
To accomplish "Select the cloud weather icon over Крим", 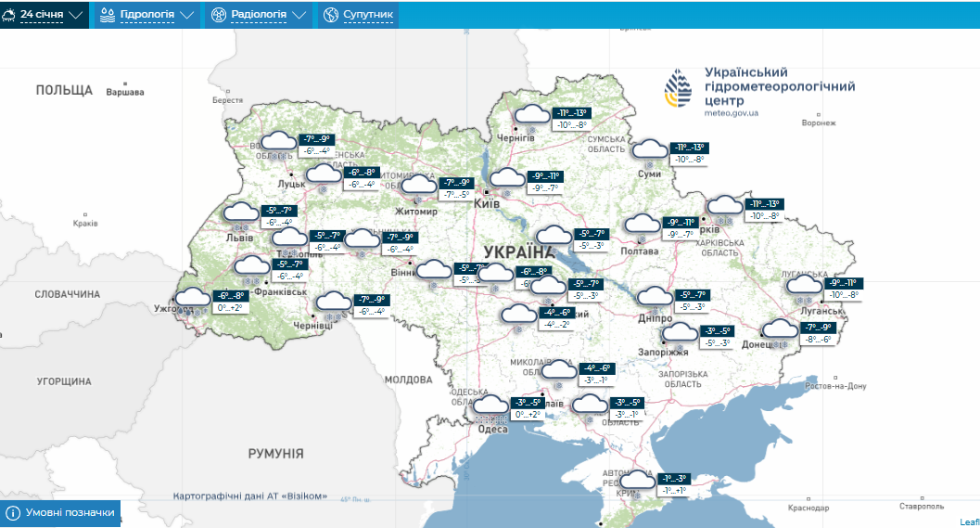I will click(640, 480).
